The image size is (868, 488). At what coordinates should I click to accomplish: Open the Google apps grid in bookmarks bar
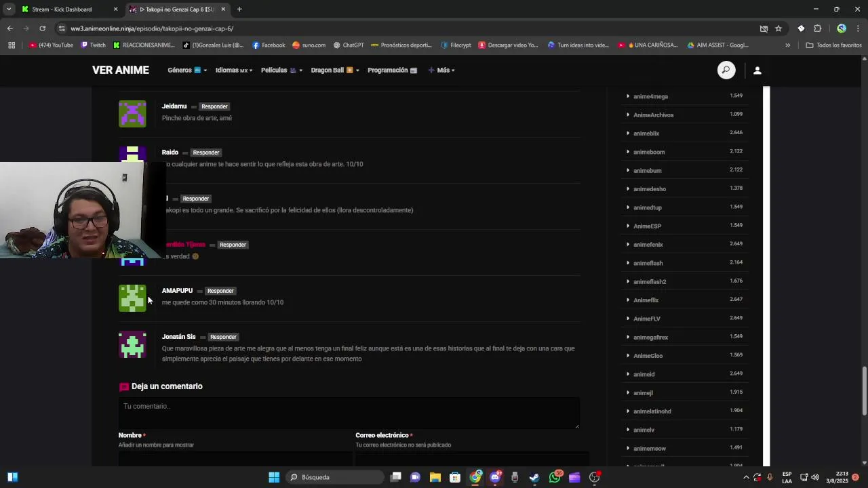[x=12, y=45]
